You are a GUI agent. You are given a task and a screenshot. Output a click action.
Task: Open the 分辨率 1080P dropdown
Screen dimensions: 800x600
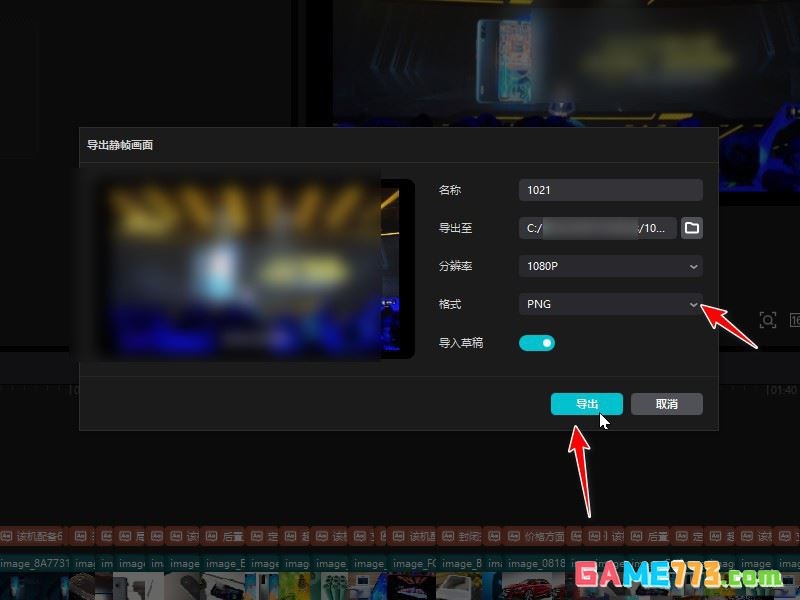click(x=610, y=266)
